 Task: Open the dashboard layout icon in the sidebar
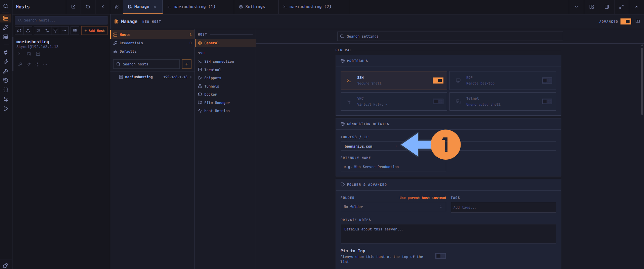(x=6, y=37)
